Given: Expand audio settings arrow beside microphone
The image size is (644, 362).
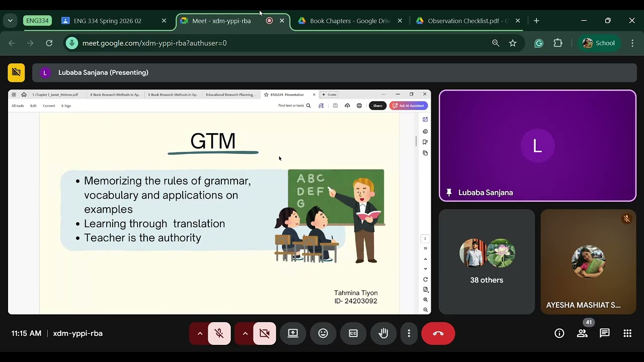Looking at the screenshot, I should coord(200,333).
